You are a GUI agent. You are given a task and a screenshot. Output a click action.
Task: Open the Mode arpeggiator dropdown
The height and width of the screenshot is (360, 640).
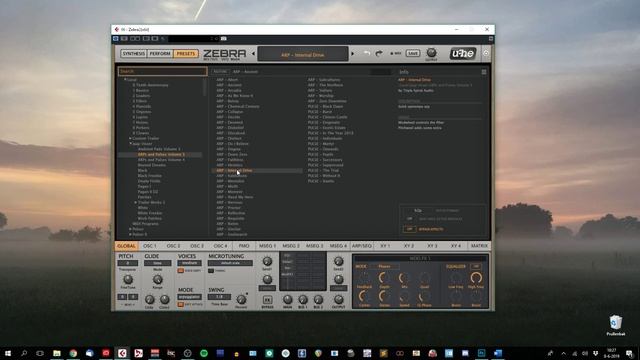[x=189, y=297]
